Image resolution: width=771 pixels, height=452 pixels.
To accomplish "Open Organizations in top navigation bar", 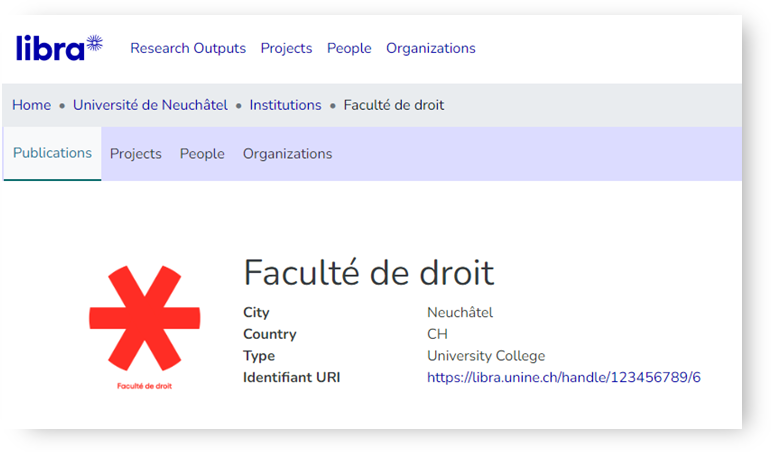I will tap(431, 48).
